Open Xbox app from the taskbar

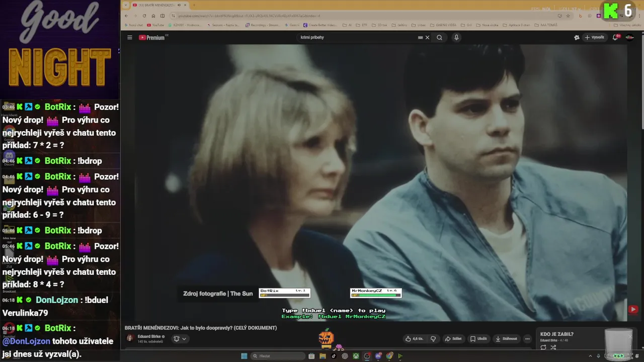[356, 356]
